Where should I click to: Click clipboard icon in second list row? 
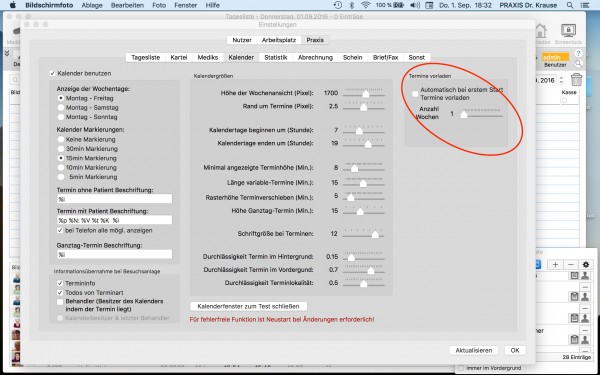[x=574, y=297]
